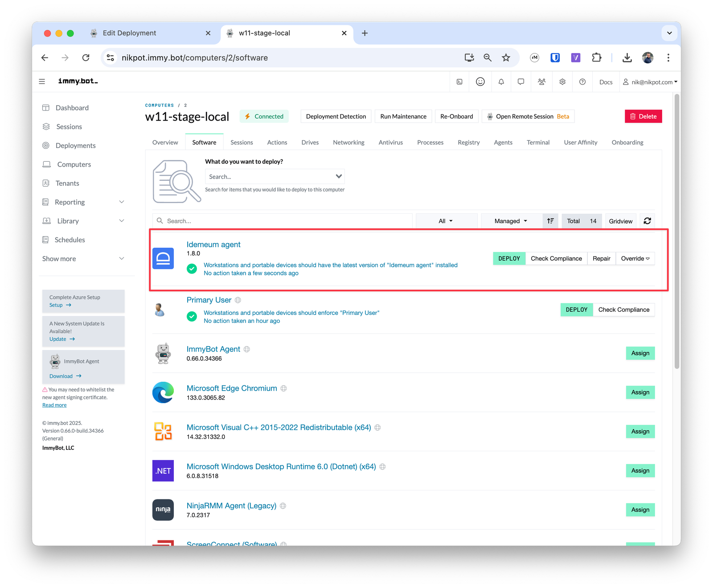Click the .NET runtime icon
713x588 pixels.
pos(163,471)
